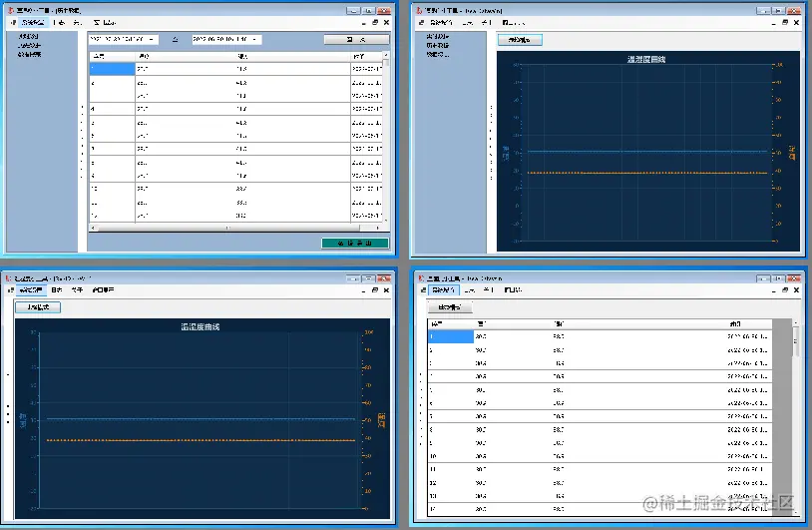Viewport: 812px width, 530px height.
Task: Open the second menu in the bottom-left window's menu bar
Action: [57, 290]
